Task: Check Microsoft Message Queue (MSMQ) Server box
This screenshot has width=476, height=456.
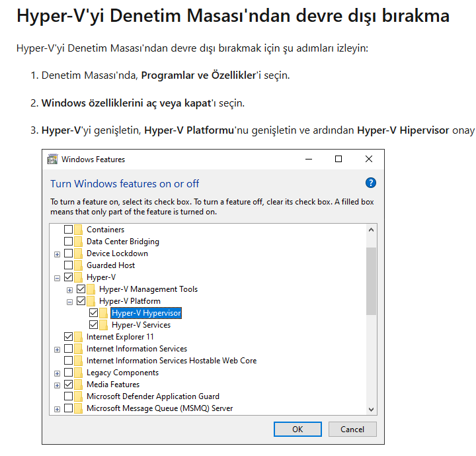Action: click(68, 408)
